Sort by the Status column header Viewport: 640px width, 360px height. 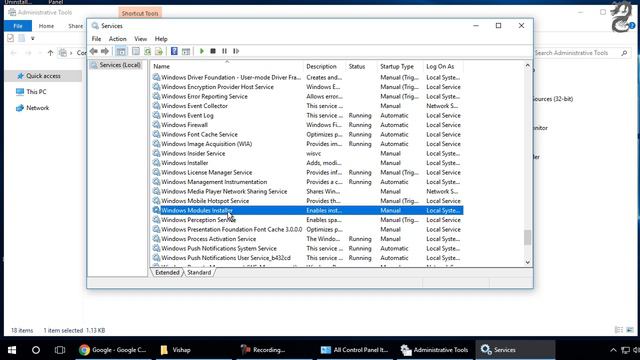point(362,66)
